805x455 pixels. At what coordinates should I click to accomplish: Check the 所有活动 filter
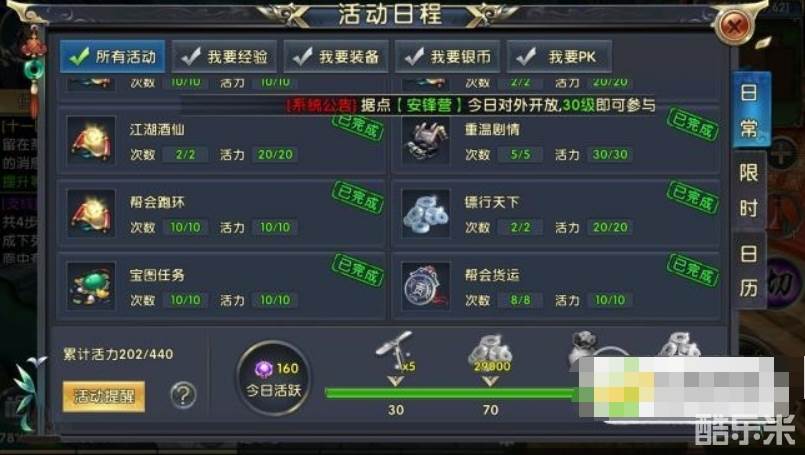tap(112, 56)
